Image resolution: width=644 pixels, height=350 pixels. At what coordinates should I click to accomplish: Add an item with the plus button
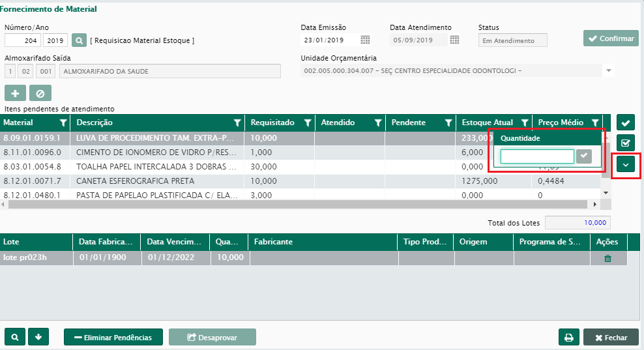click(x=15, y=93)
